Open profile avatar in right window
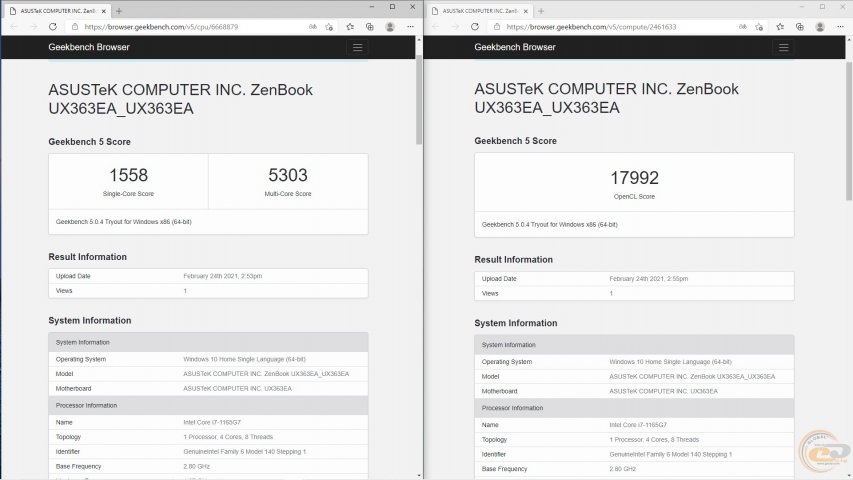This screenshot has height=480, width=853. point(820,27)
